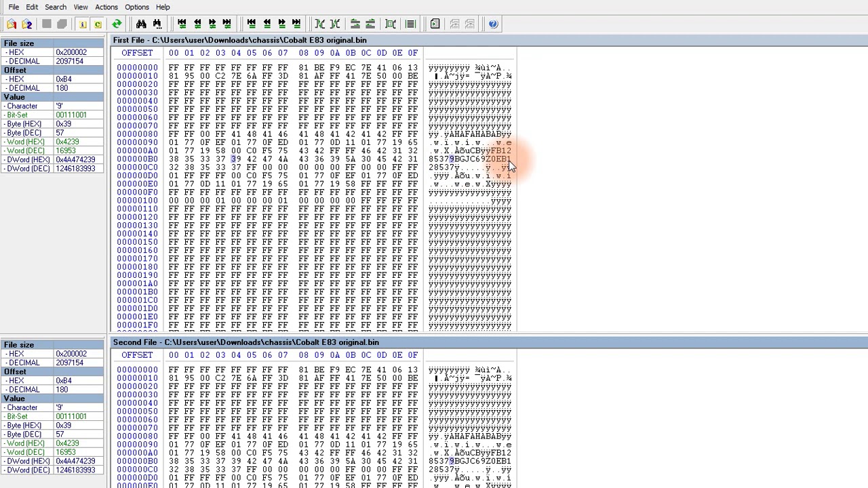Open the View menu
This screenshot has height=488, width=868.
click(81, 7)
